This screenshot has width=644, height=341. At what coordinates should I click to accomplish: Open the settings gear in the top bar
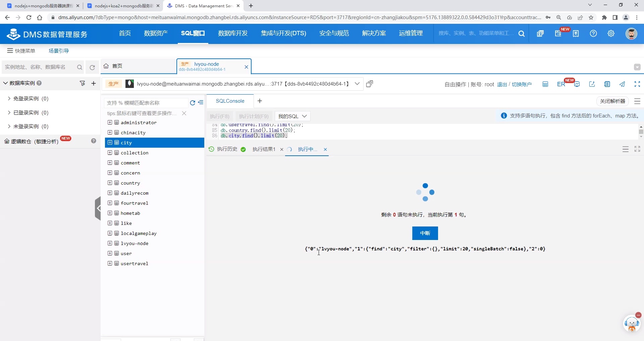(x=611, y=34)
